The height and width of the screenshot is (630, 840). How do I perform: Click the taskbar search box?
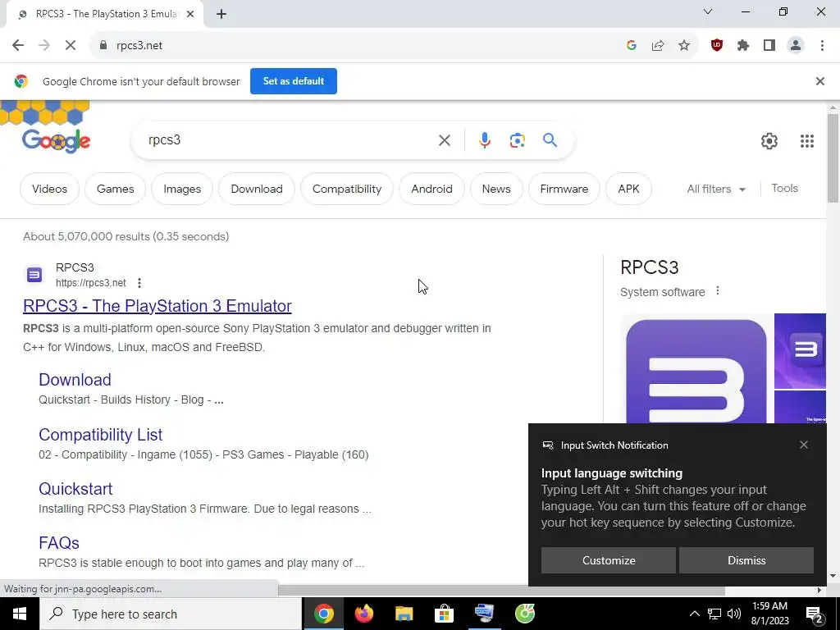(x=171, y=614)
